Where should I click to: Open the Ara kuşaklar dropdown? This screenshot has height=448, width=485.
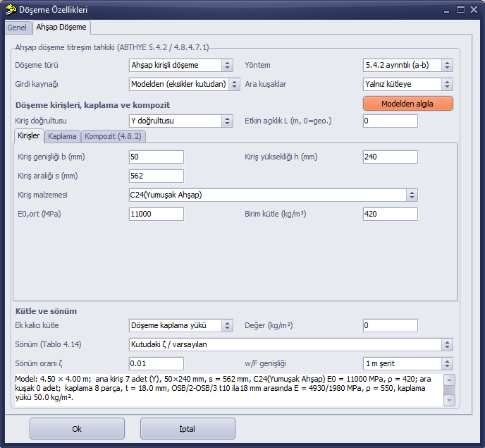pyautogui.click(x=408, y=84)
